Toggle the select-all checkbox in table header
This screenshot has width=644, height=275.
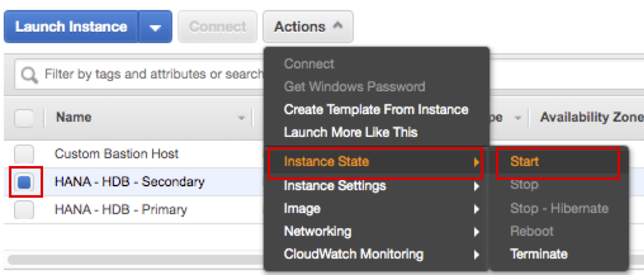(x=24, y=117)
